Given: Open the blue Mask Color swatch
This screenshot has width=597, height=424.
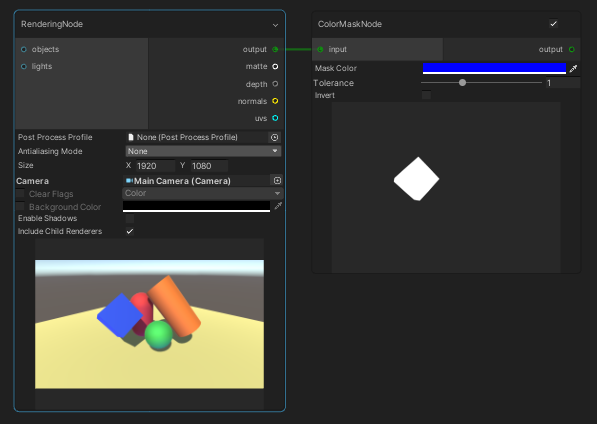Looking at the screenshot, I should [x=494, y=69].
